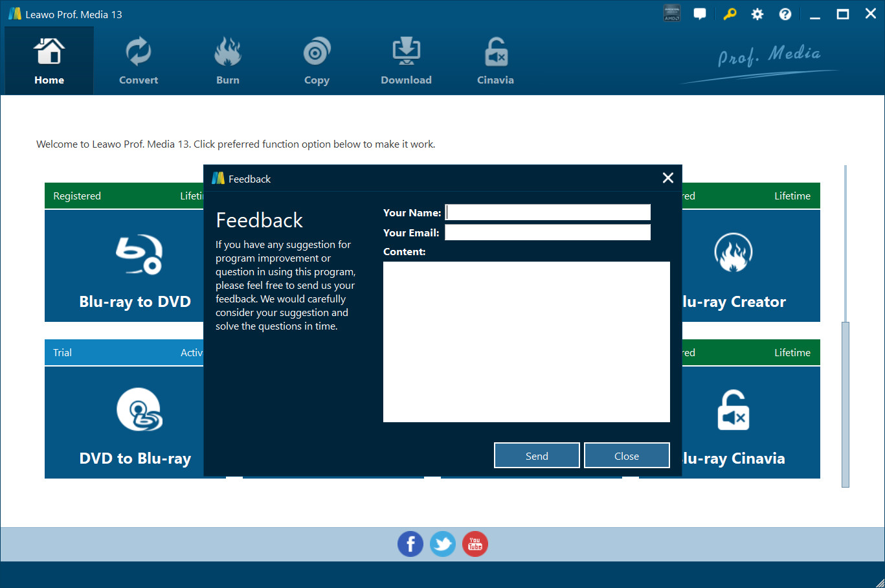Select the Cinavia module
The image size is (885, 588).
pyautogui.click(x=495, y=62)
